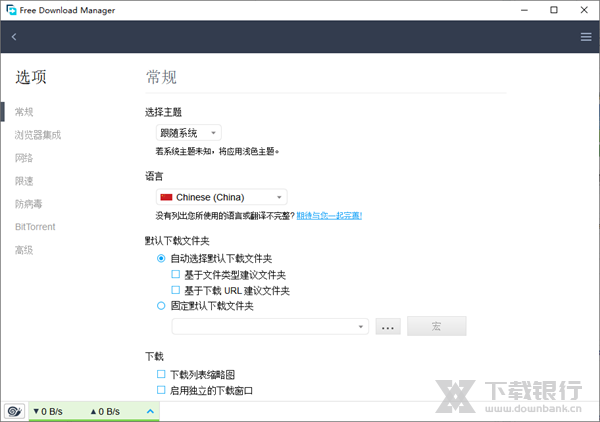
Task: Enable 启用独立的下载窗口 checkbox
Action: point(161,390)
